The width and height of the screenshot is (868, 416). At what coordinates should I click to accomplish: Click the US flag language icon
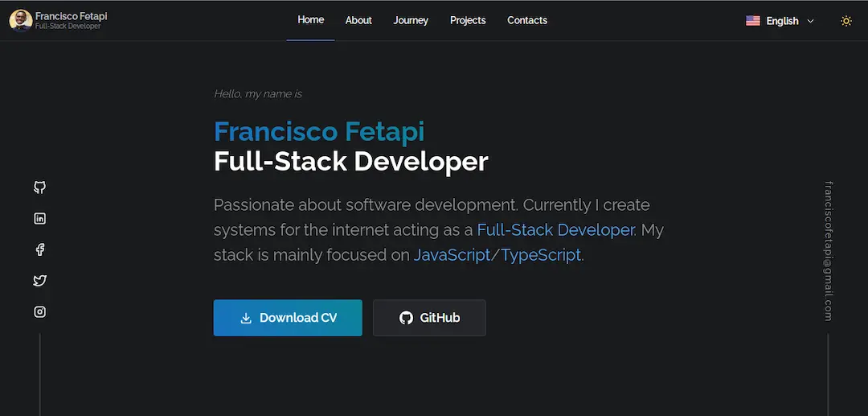tap(752, 20)
